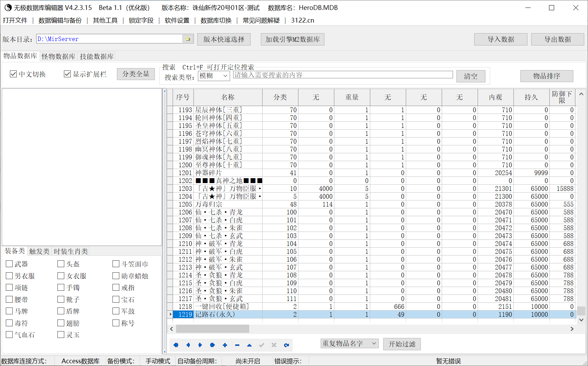This screenshot has width=588, height=366.
Task: Open the 软件设置 menu
Action: [x=177, y=20]
